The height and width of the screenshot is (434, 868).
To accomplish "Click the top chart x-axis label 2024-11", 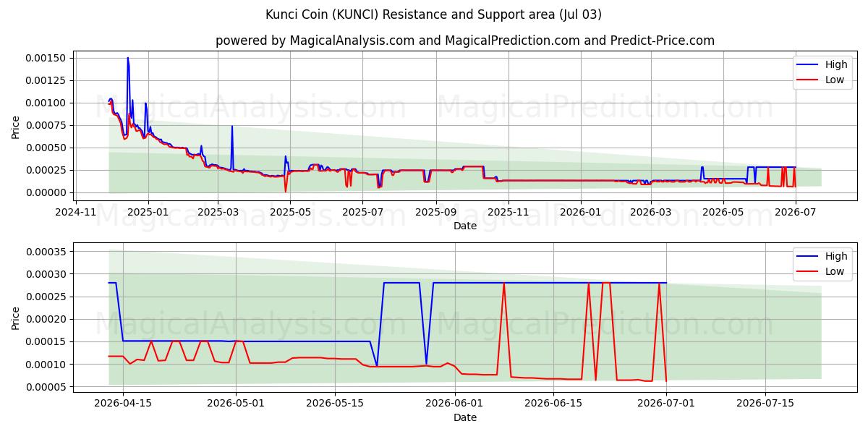I will tap(77, 212).
